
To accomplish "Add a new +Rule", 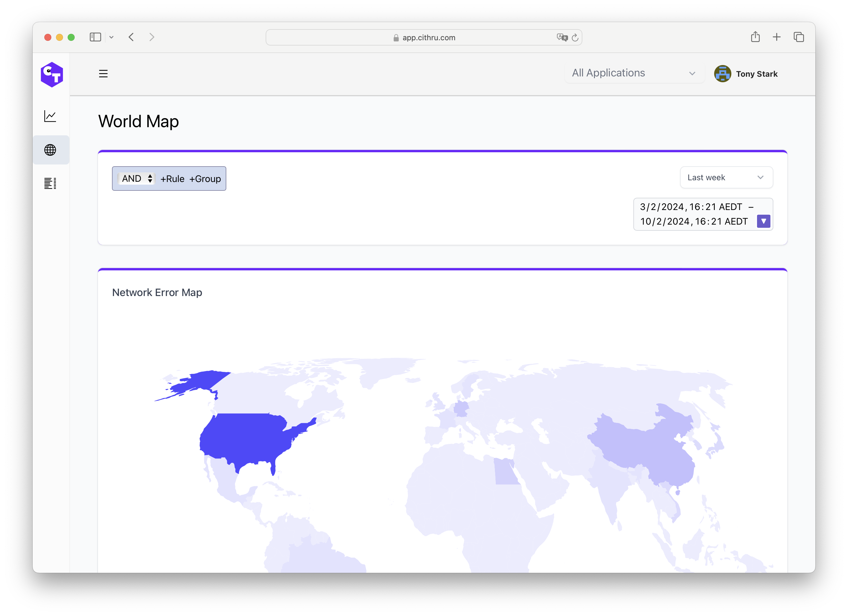I will tap(172, 179).
